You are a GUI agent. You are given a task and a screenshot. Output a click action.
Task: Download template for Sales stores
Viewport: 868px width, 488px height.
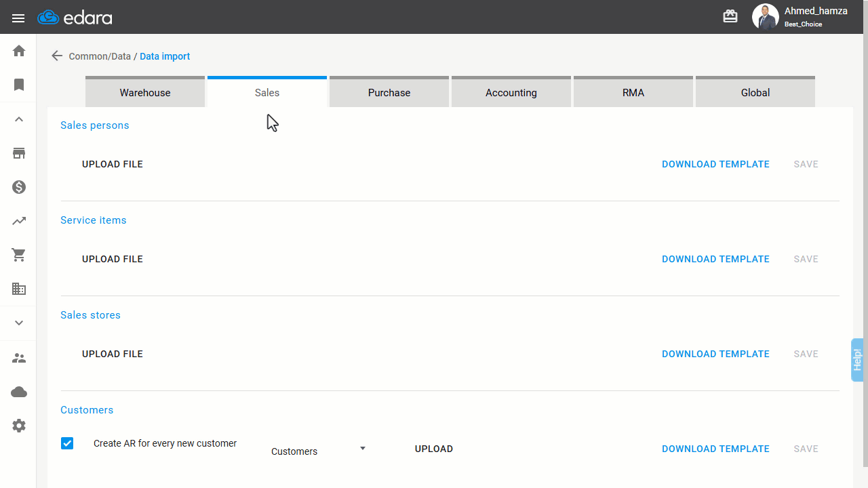715,354
